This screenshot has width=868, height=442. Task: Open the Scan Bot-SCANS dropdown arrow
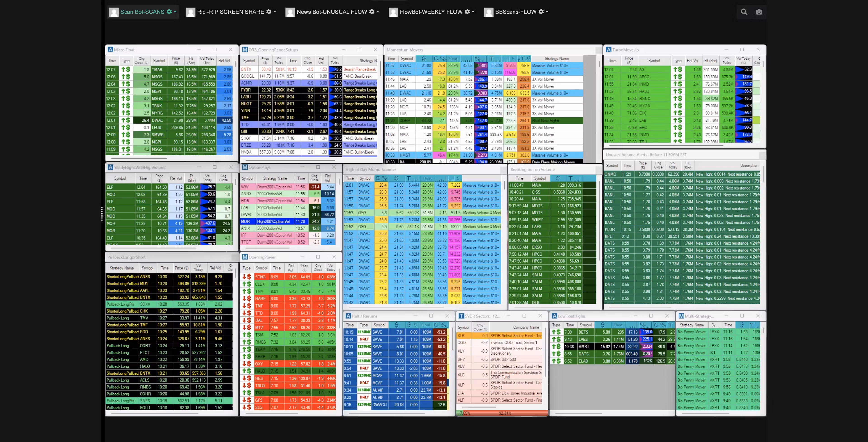(x=175, y=12)
